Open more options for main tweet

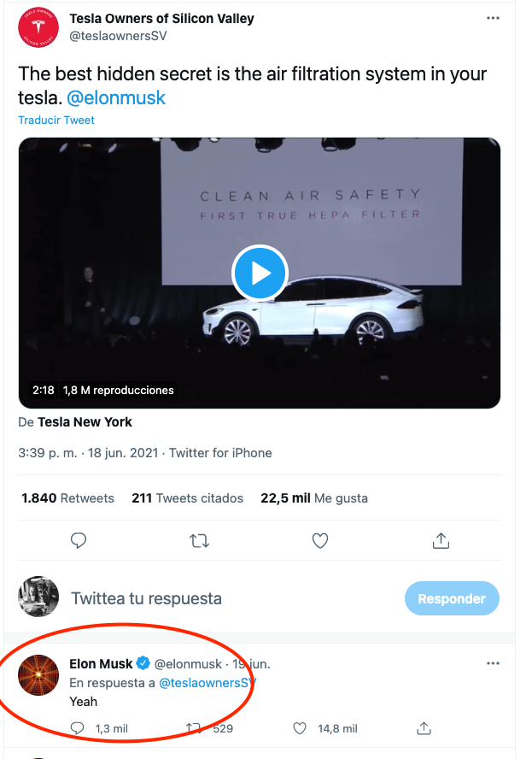[x=493, y=18]
